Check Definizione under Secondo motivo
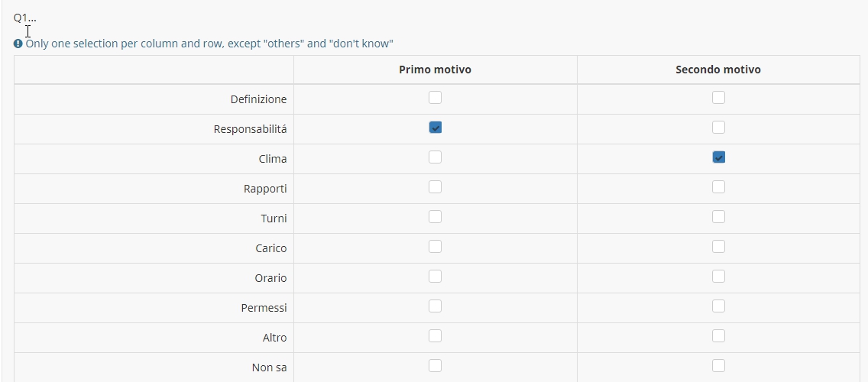The height and width of the screenshot is (382, 868). 718,98
